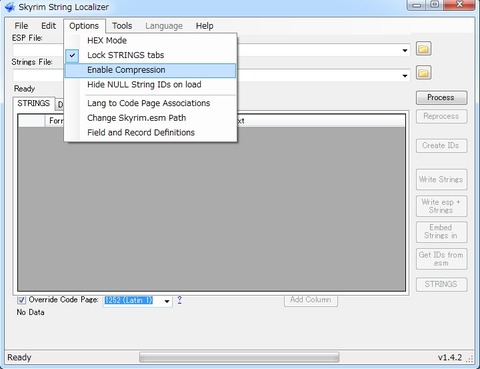Open the Help menu
The height and width of the screenshot is (369, 480).
point(204,26)
